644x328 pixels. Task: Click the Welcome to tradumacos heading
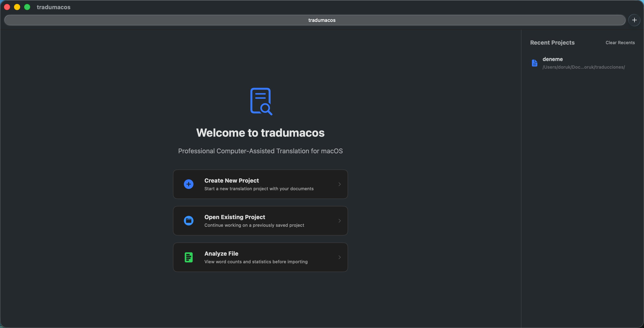point(260,133)
